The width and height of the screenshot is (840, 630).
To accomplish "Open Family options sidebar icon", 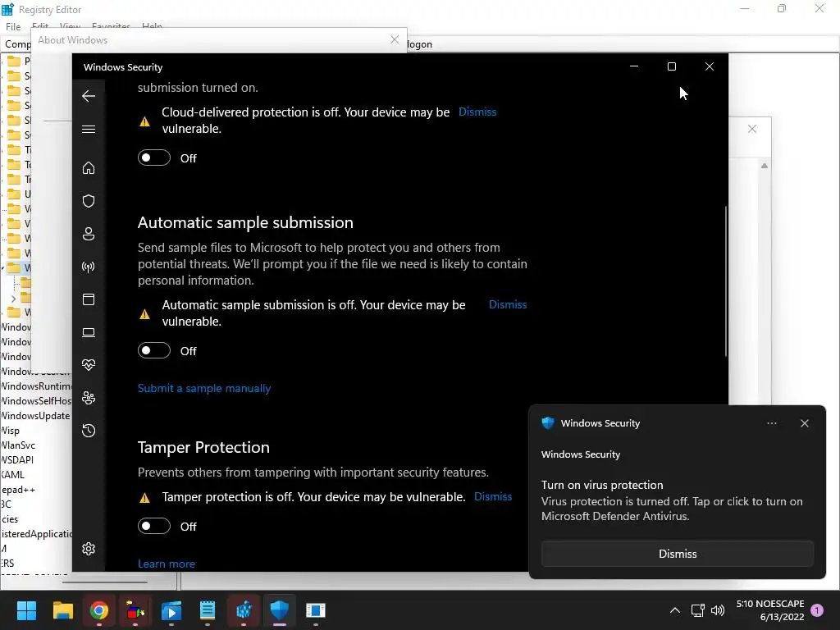I will point(89,398).
